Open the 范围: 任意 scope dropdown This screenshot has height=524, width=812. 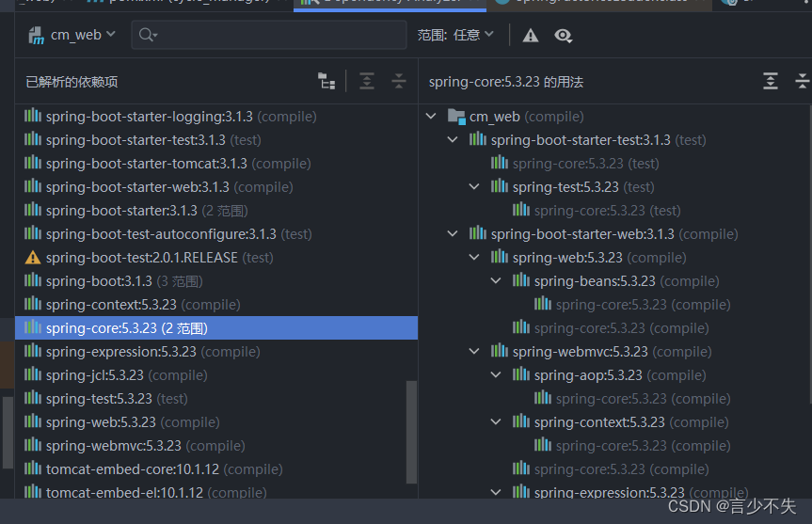click(x=455, y=35)
